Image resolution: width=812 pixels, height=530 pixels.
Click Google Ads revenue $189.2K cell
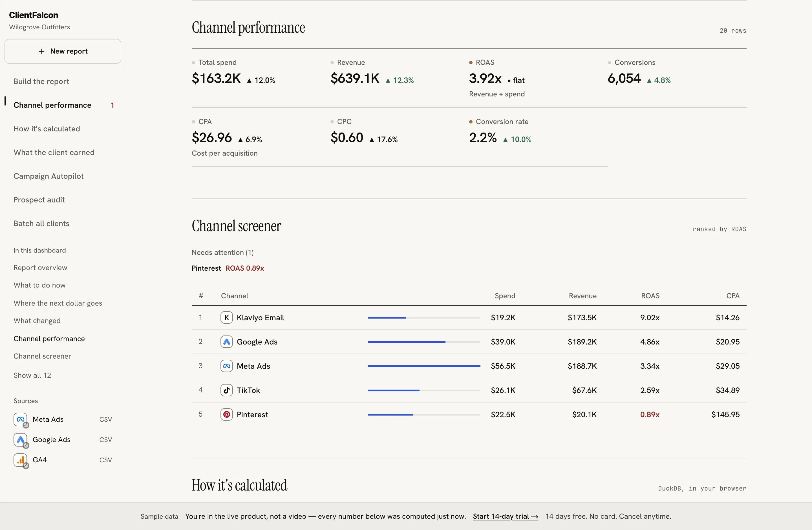point(582,342)
